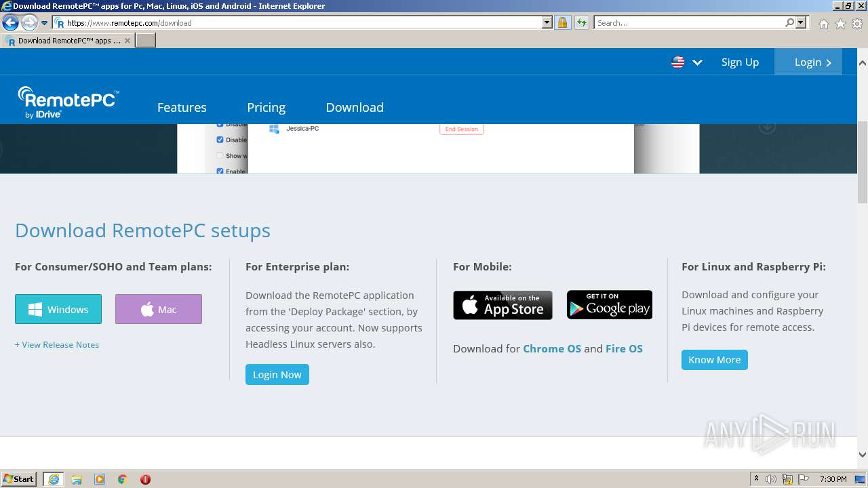This screenshot has width=868, height=488.
Task: Click the IE search box
Action: click(x=688, y=23)
